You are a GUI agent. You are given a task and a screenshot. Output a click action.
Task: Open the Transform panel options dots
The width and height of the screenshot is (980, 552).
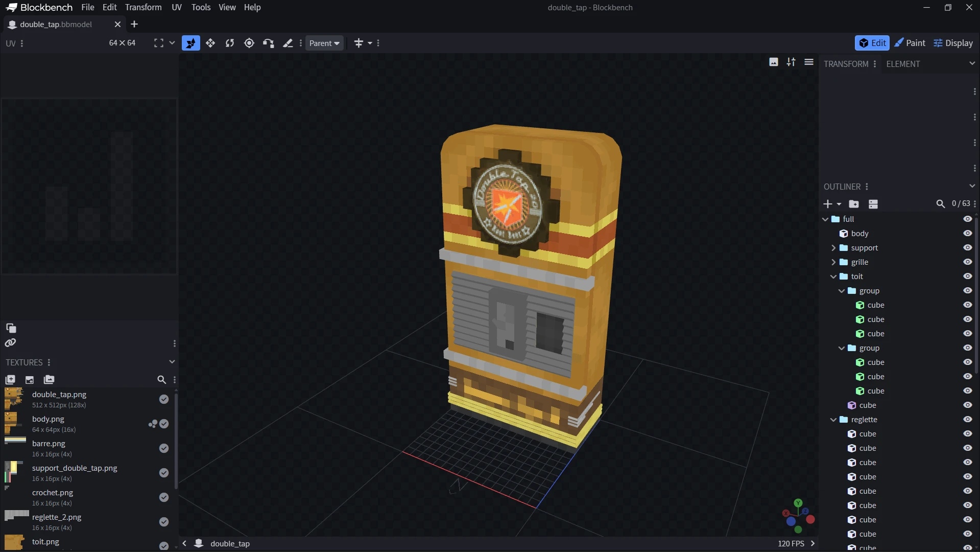pyautogui.click(x=875, y=64)
